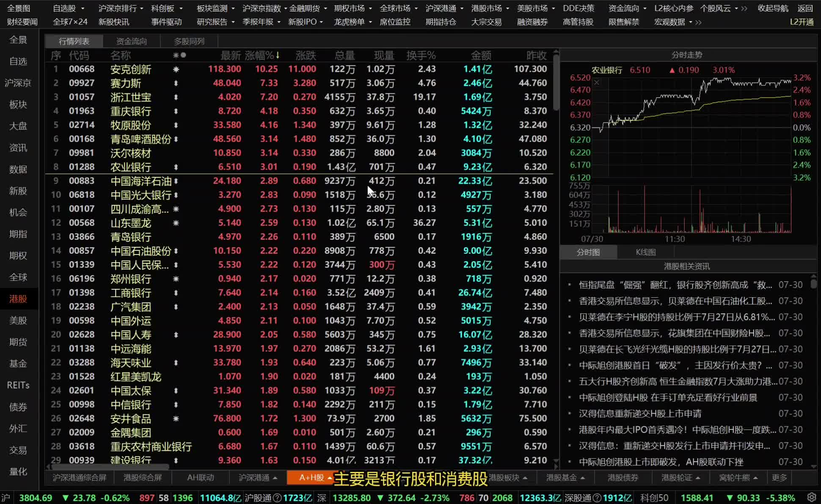Click the marker icon in 重庆银行 row
The image size is (821, 504).
[176, 111]
